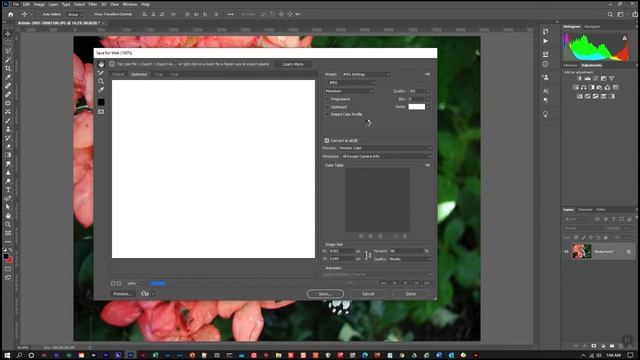Click the foreground color swatch in toolbar
The height and width of the screenshot is (360, 640).
point(6,257)
